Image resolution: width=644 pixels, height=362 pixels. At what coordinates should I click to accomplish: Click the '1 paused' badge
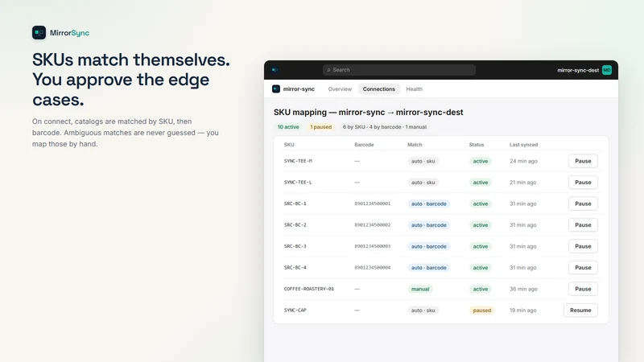pos(320,127)
